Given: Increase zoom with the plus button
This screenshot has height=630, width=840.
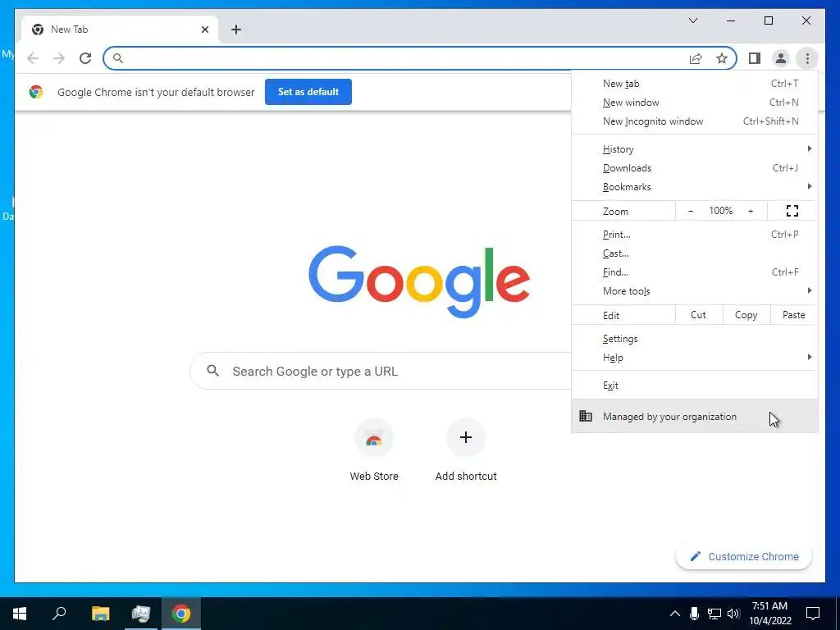Looking at the screenshot, I should click(751, 211).
